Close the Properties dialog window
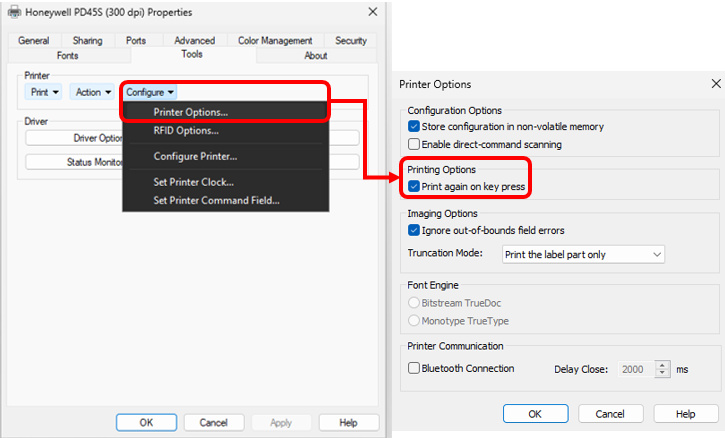 point(373,12)
